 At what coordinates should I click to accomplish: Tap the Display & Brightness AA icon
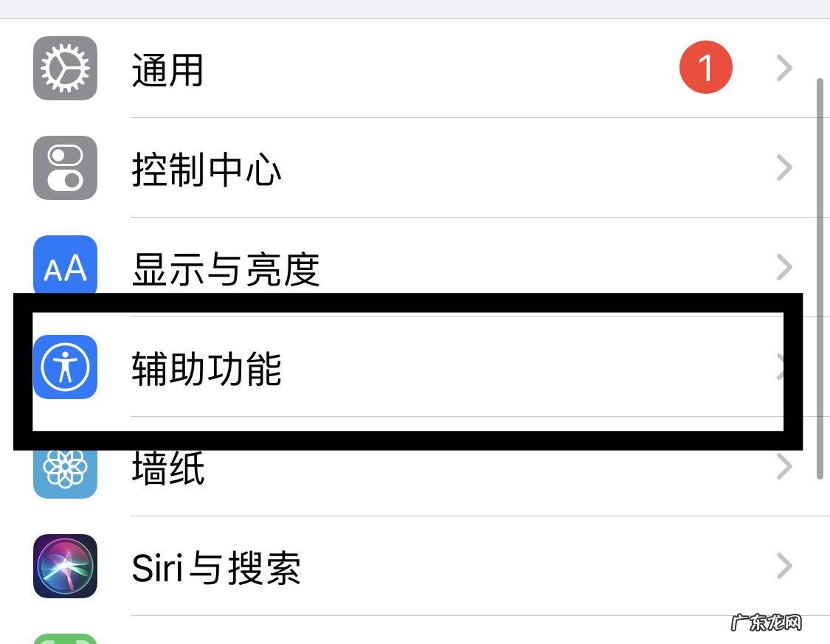[x=65, y=267]
